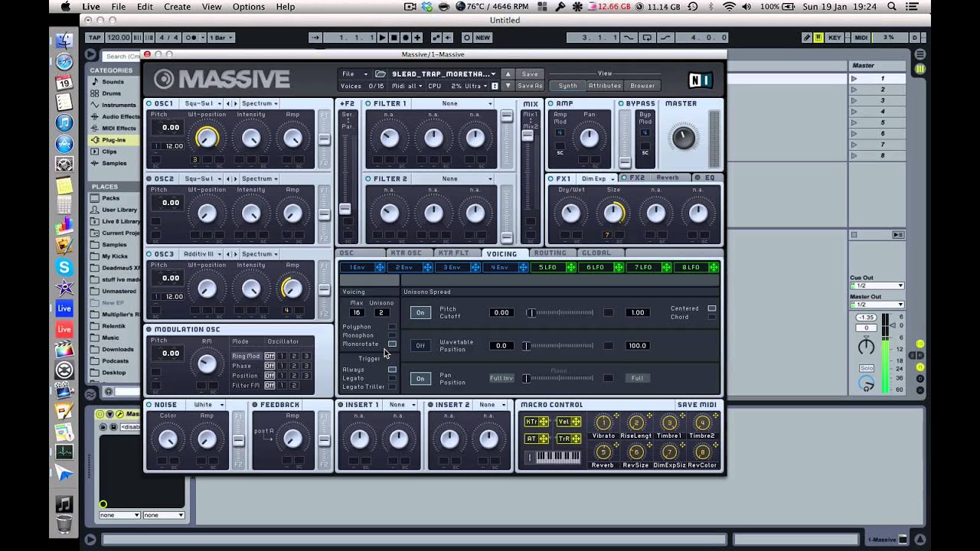Toggle Filter 1 power button
The width and height of the screenshot is (980, 551).
click(x=368, y=103)
